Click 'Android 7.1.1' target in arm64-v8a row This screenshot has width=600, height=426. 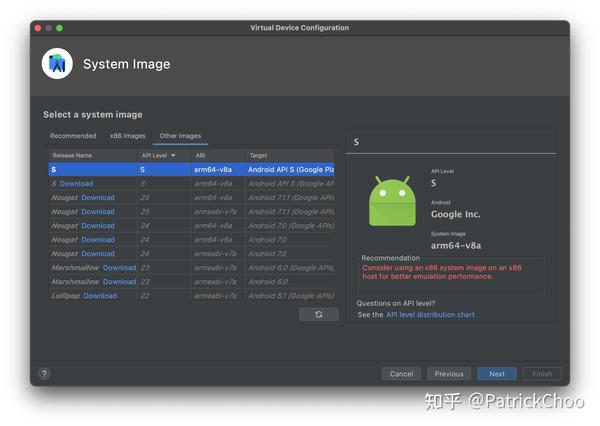point(291,197)
